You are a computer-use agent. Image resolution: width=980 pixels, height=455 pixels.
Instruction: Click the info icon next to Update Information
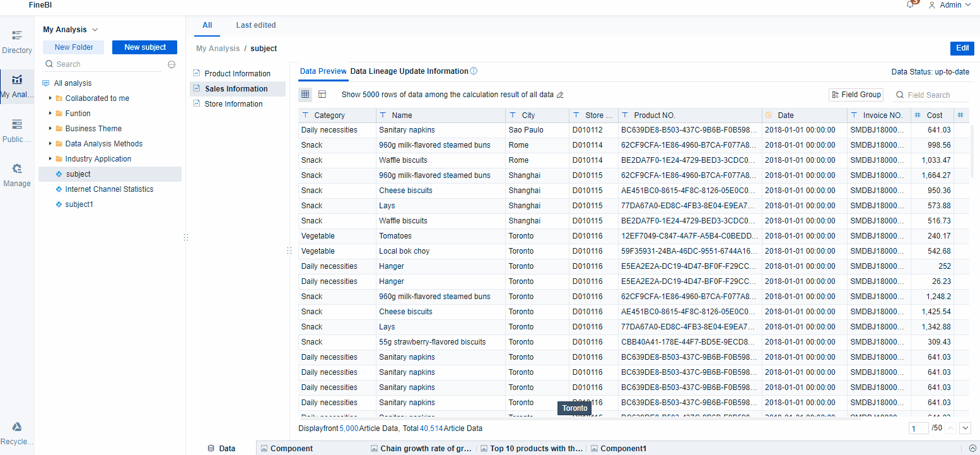(x=473, y=71)
